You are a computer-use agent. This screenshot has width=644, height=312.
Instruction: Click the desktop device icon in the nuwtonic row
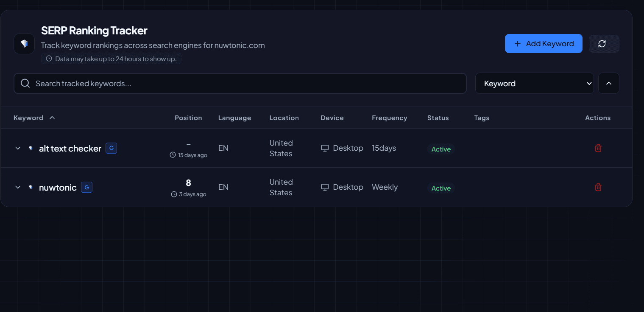(325, 187)
